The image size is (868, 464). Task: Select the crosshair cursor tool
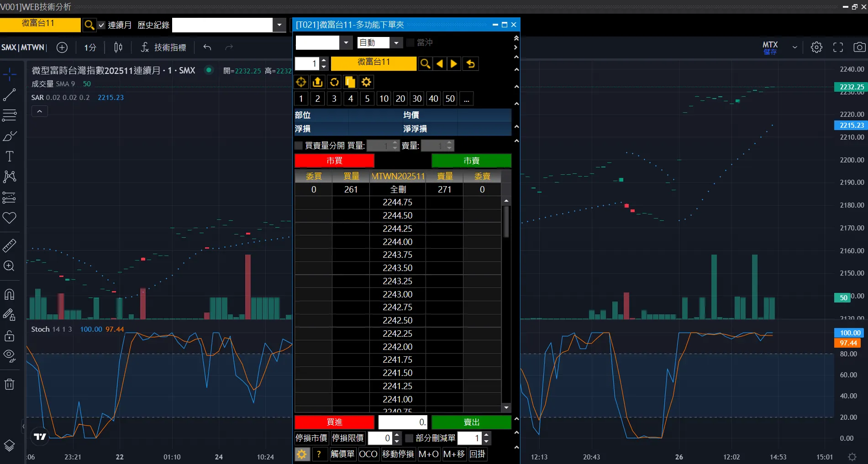pos(10,74)
